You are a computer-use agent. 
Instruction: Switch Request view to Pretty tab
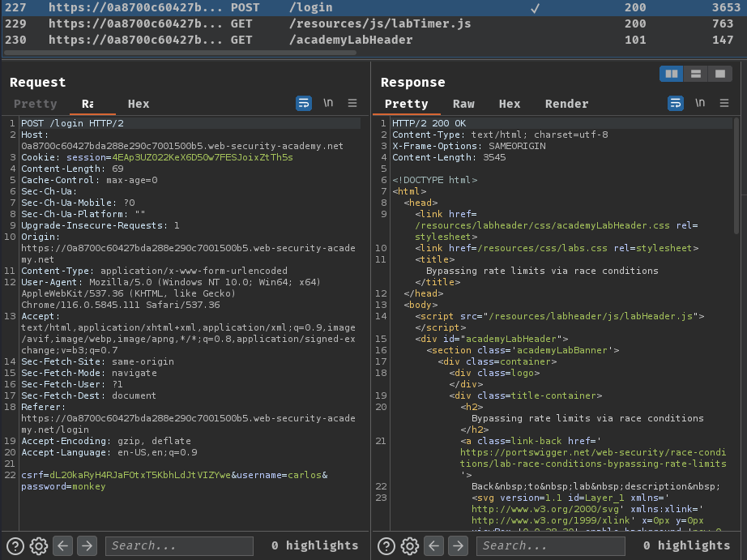(x=36, y=104)
